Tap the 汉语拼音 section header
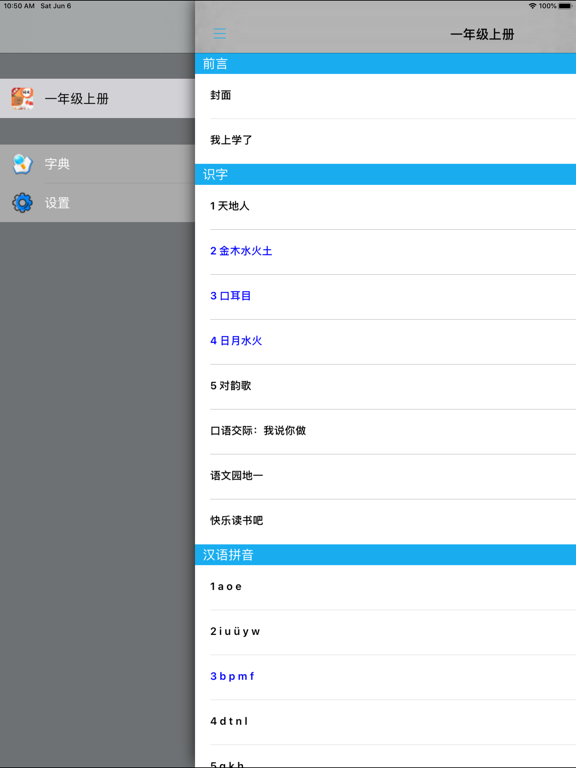Viewport: 576px width, 768px height. pos(385,554)
